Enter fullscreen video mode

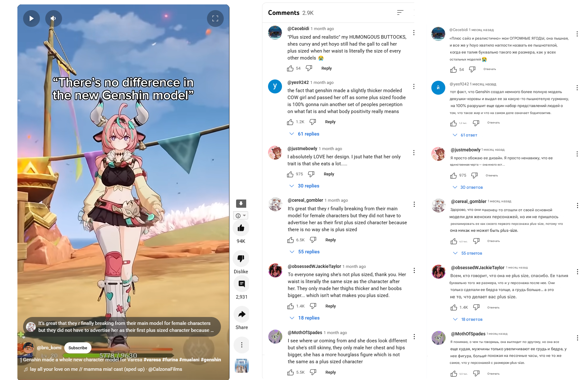coord(215,18)
